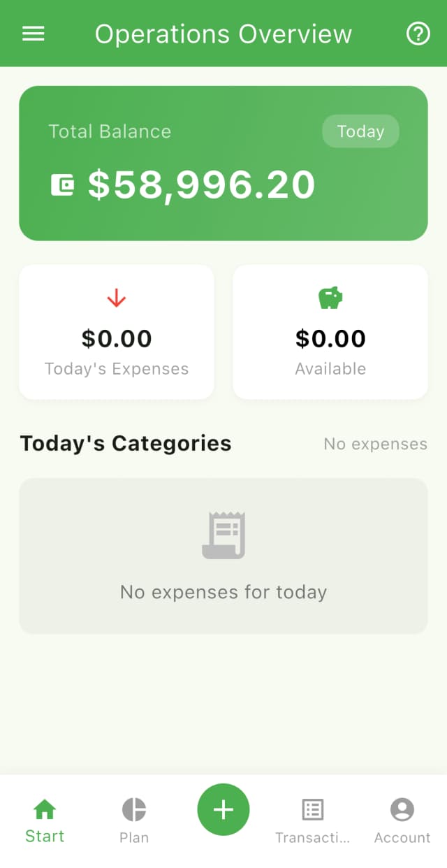Click the Today's Categories heading
This screenshot has height=868, width=447.
coord(126,443)
